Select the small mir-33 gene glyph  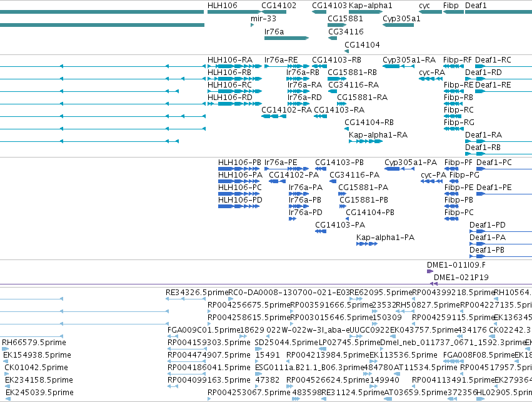pos(252,25)
